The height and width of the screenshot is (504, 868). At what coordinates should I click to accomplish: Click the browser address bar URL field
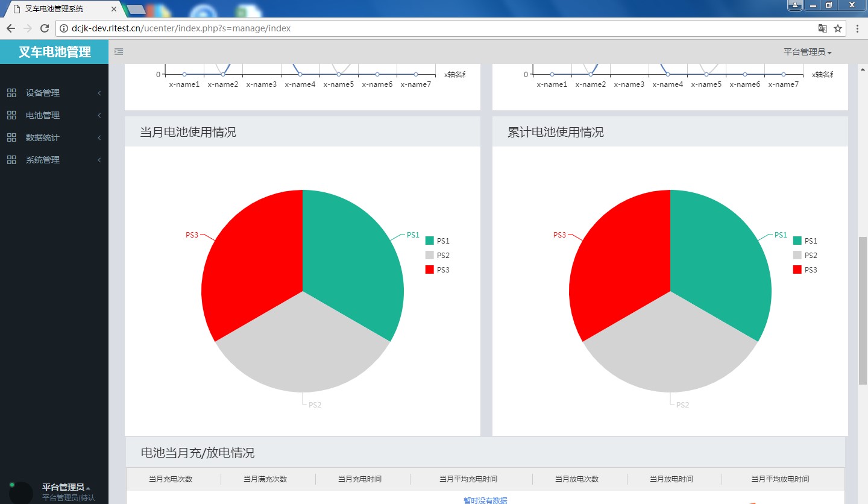tap(422, 28)
